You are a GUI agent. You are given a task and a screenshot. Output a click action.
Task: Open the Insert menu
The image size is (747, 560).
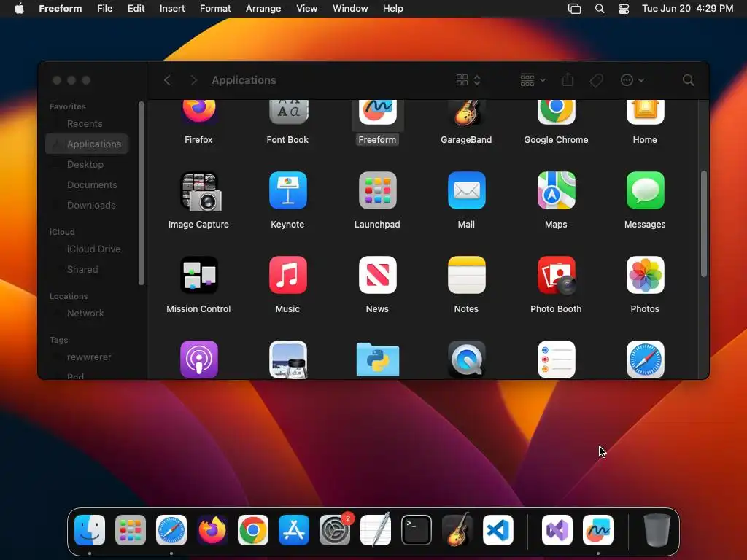pos(172,9)
